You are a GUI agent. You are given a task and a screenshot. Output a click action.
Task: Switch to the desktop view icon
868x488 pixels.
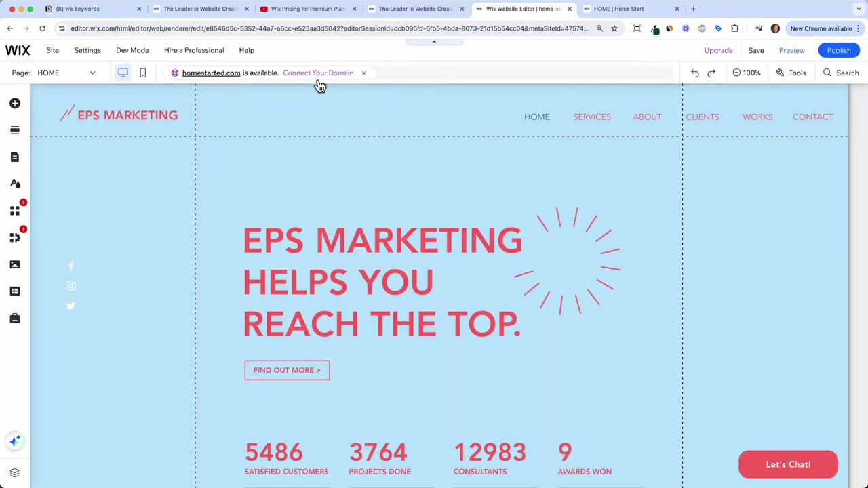(x=123, y=73)
